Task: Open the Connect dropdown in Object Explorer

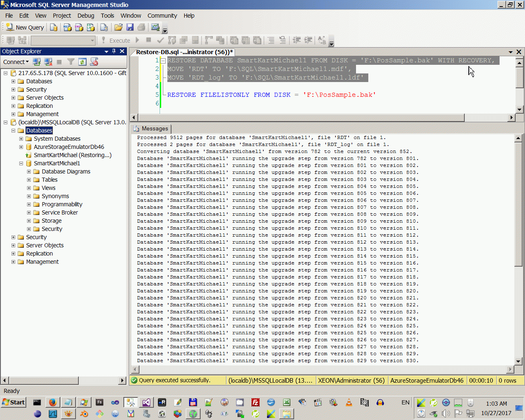Action: point(16,62)
